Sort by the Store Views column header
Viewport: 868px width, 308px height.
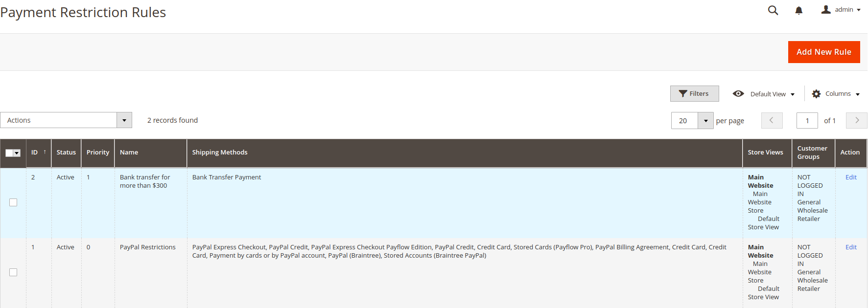click(767, 153)
